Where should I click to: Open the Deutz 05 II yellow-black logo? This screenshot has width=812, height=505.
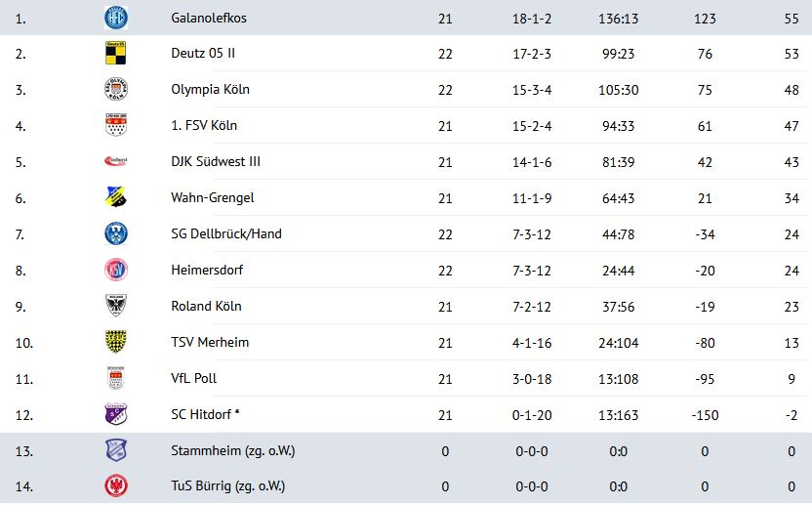pyautogui.click(x=116, y=54)
